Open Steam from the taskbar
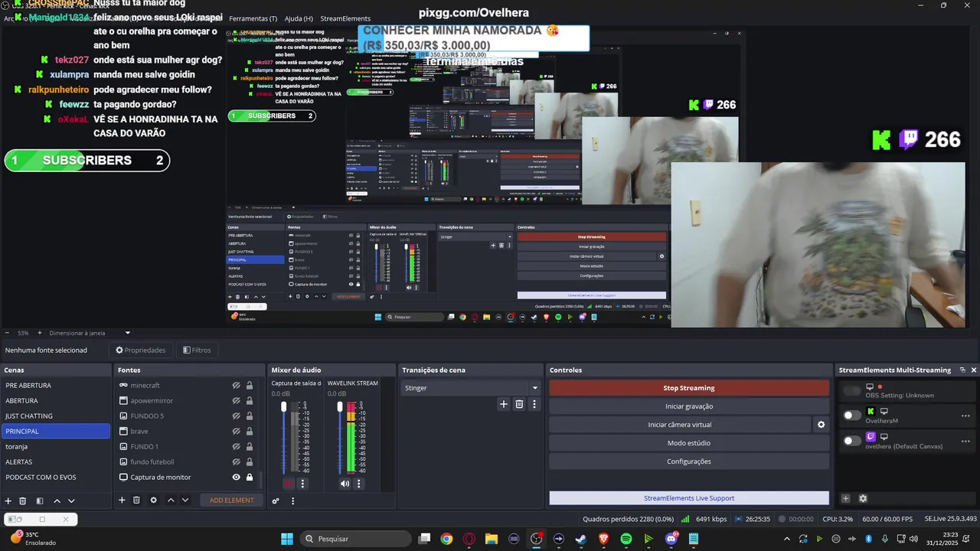The height and width of the screenshot is (551, 980). tap(581, 539)
